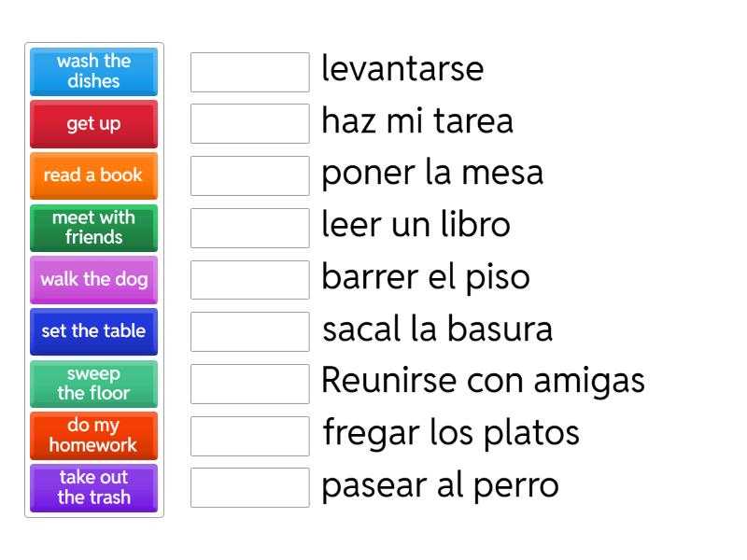Choose the pink 'walk the dog' tile
The image size is (747, 560).
click(93, 279)
